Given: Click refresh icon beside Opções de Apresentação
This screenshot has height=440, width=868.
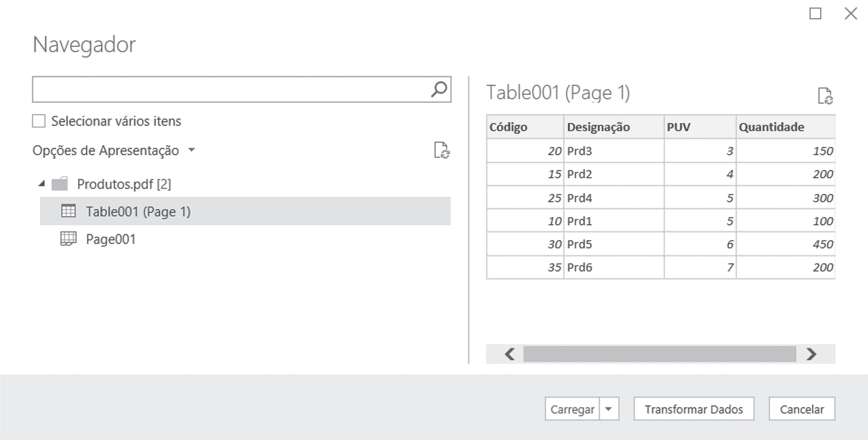Looking at the screenshot, I should (x=441, y=150).
